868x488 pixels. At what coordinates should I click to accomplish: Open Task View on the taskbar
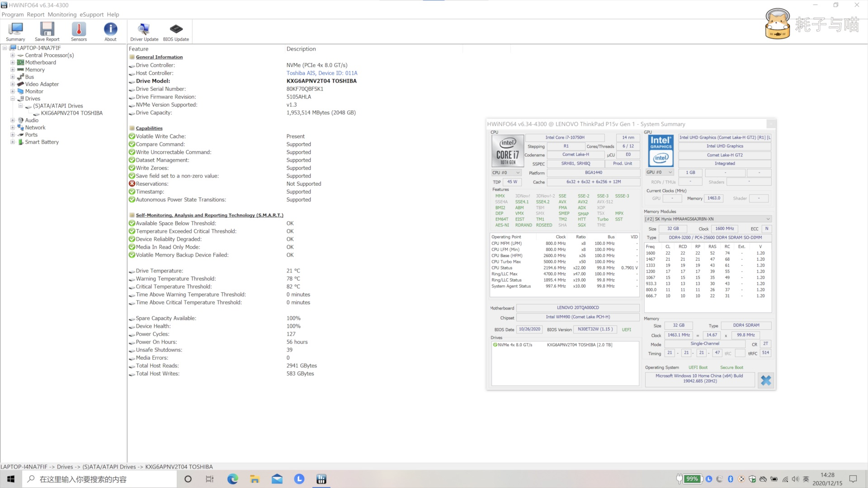(209, 479)
